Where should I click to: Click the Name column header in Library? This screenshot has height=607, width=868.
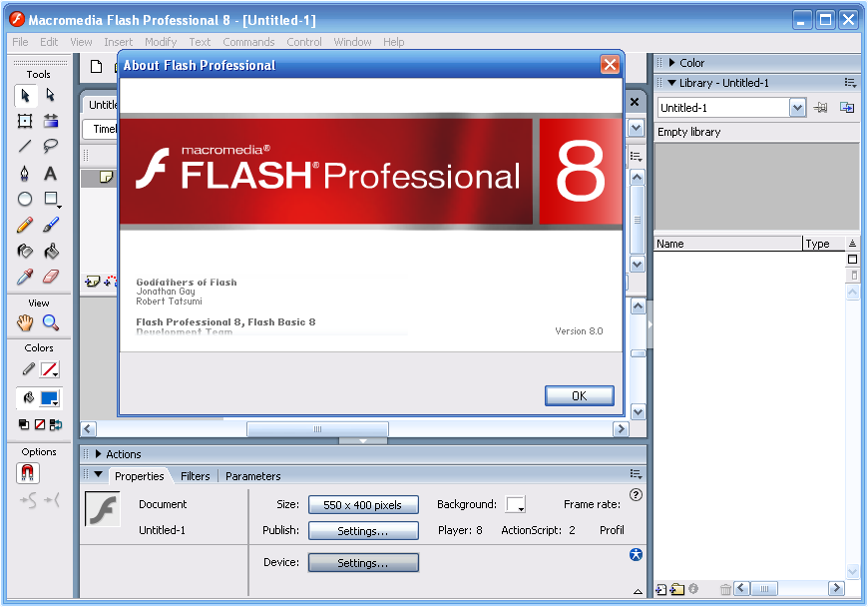(727, 244)
